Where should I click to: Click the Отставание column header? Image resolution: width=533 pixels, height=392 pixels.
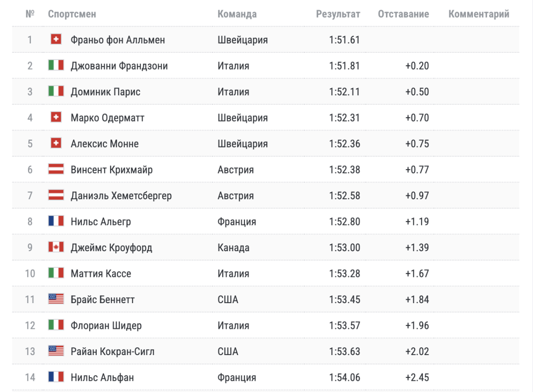403,14
